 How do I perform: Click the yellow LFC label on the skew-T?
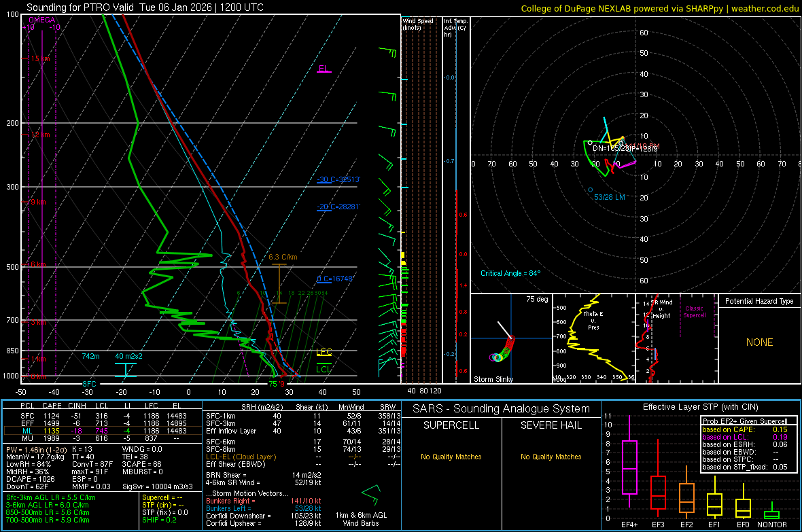324,351
